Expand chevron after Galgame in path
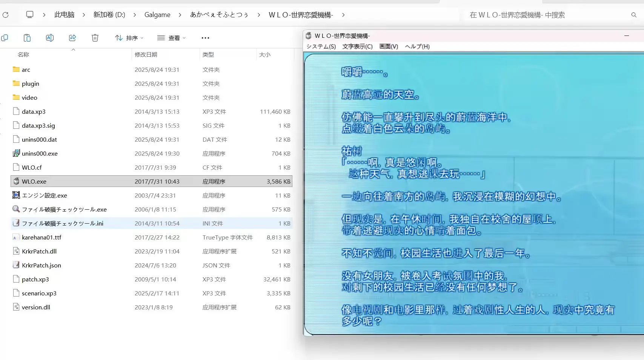The height and width of the screenshot is (360, 644). 180,15
